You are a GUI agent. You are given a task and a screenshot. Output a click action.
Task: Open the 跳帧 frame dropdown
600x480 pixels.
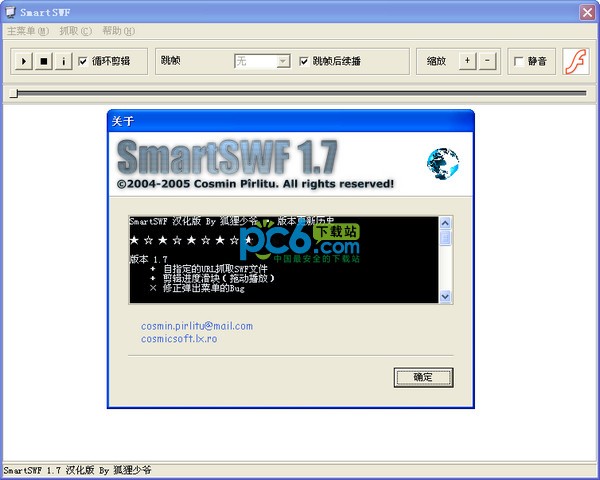pyautogui.click(x=283, y=61)
